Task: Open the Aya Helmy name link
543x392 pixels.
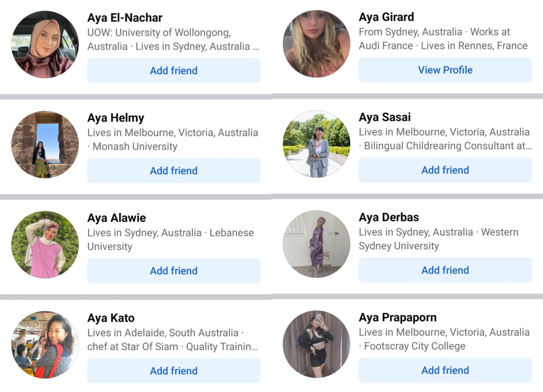Action: (x=116, y=118)
